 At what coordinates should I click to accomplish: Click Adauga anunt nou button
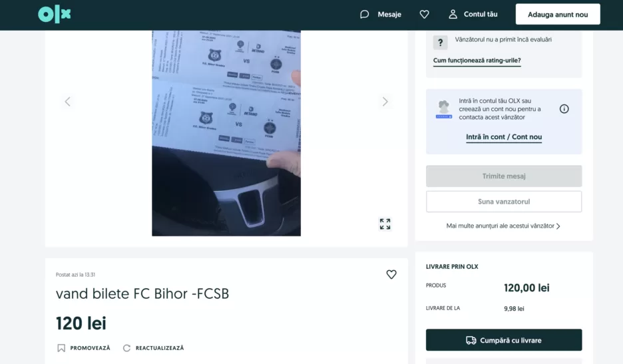[558, 14]
